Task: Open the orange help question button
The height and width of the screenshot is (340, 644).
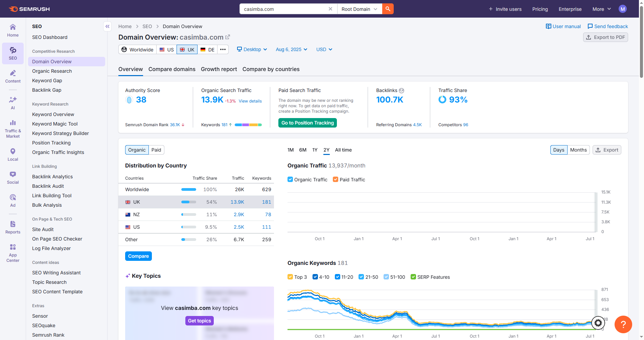Action: (x=623, y=324)
